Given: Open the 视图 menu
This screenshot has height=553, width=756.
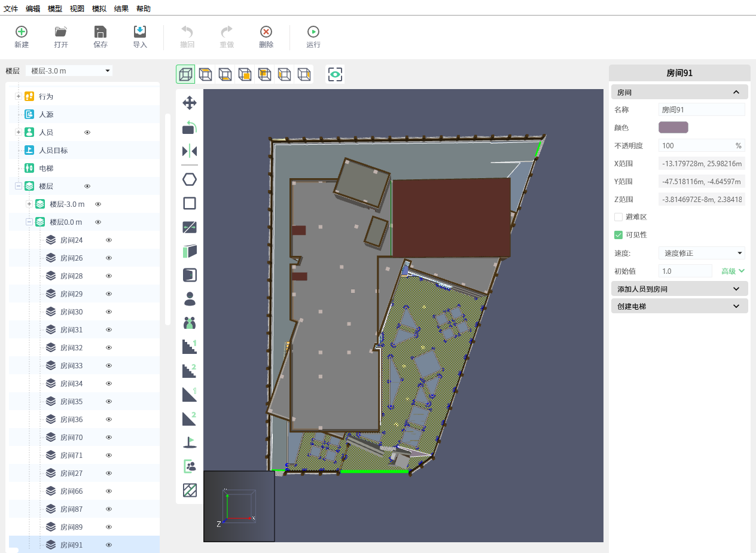Looking at the screenshot, I should (x=77, y=8).
